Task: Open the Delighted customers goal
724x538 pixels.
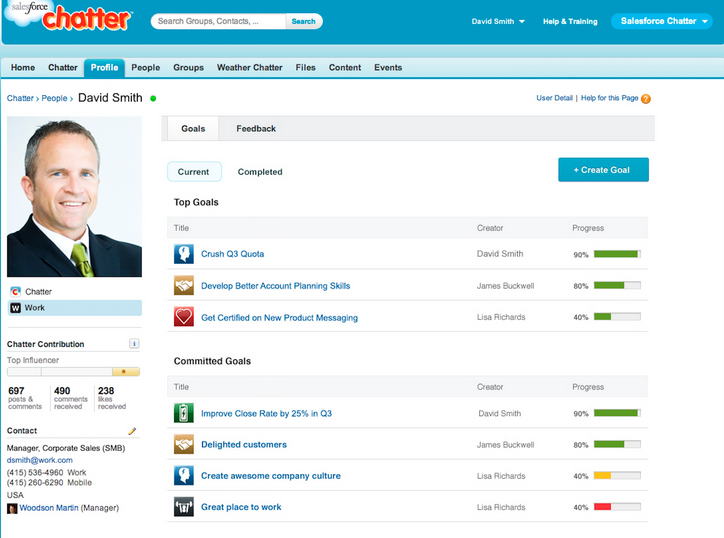Action: click(244, 444)
